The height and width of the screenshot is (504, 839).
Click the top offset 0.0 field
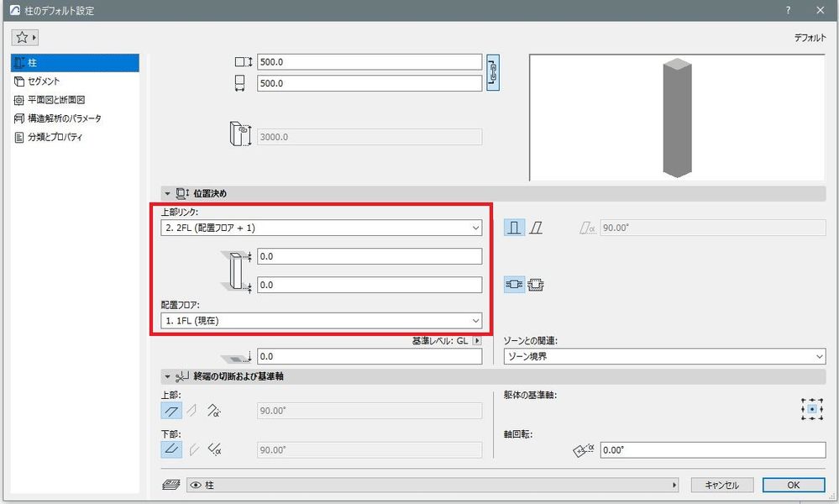[370, 256]
